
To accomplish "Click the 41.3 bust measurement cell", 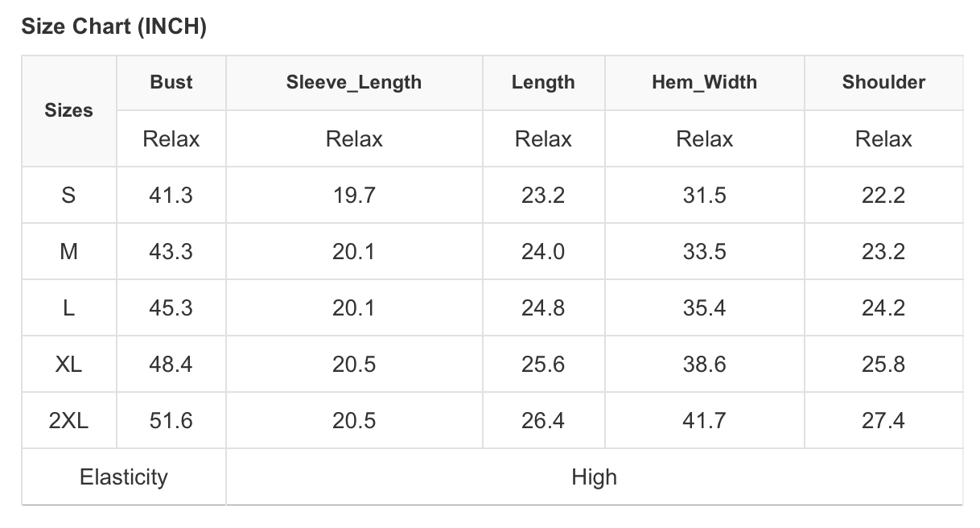I will coord(171,195).
